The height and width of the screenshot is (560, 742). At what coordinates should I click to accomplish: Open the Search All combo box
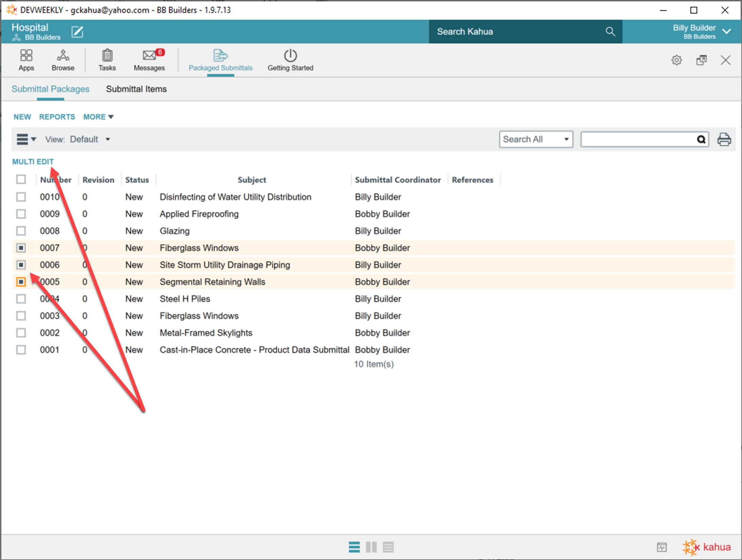tap(536, 139)
